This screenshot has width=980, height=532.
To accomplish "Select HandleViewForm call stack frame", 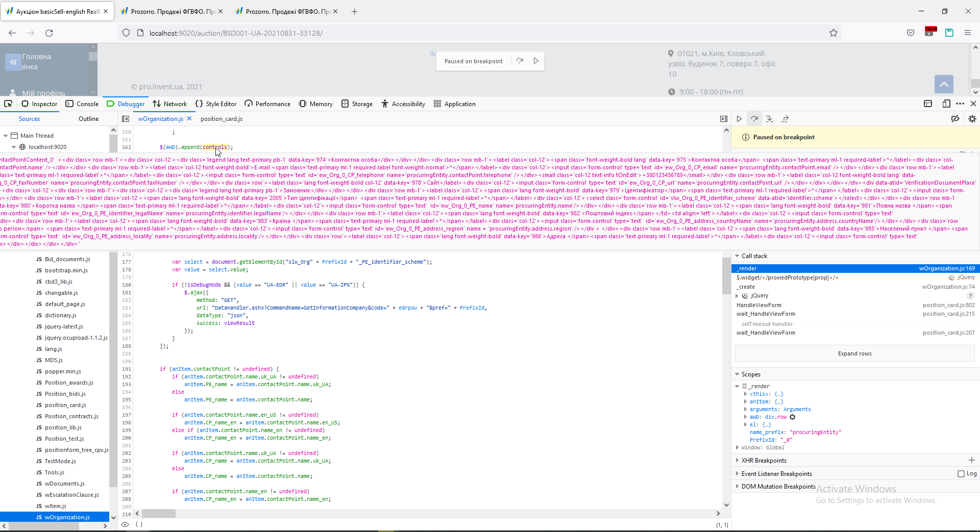I will 855,305.
